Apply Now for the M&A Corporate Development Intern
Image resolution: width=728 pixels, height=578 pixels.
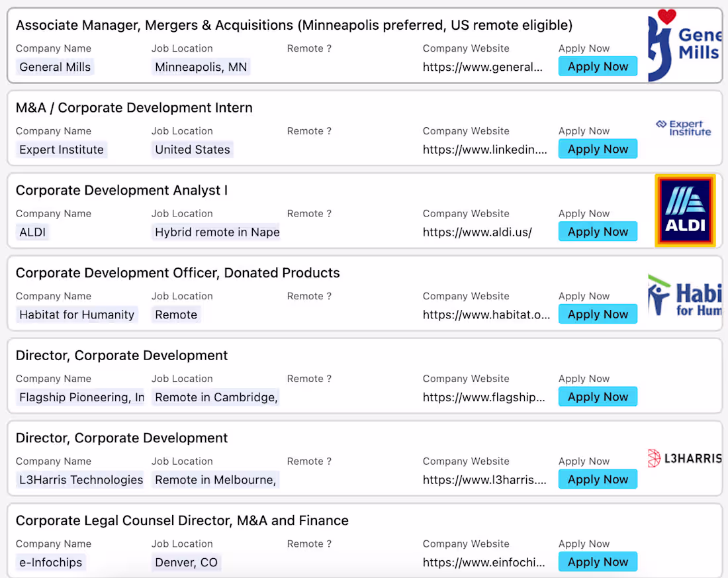pyautogui.click(x=598, y=148)
